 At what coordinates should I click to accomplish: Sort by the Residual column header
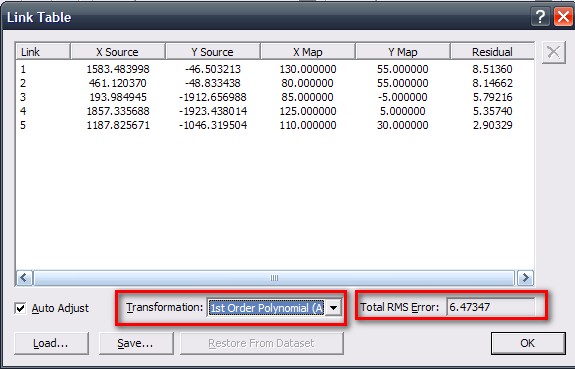tap(492, 52)
